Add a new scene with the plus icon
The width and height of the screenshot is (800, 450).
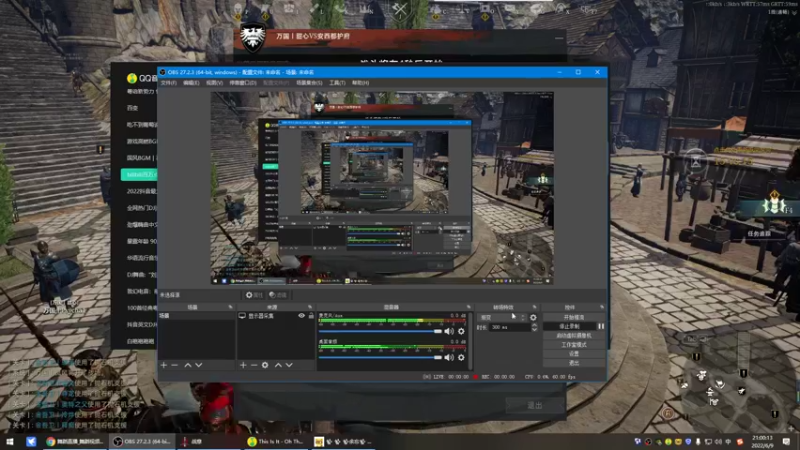tap(164, 365)
